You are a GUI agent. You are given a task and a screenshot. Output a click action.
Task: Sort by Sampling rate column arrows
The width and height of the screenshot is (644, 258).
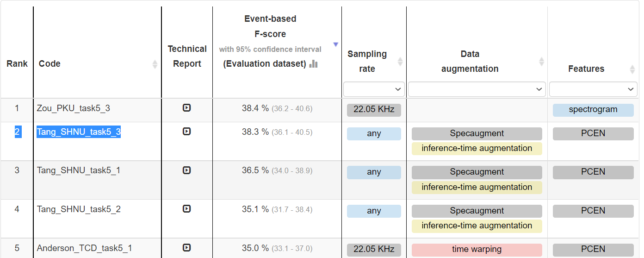point(400,61)
